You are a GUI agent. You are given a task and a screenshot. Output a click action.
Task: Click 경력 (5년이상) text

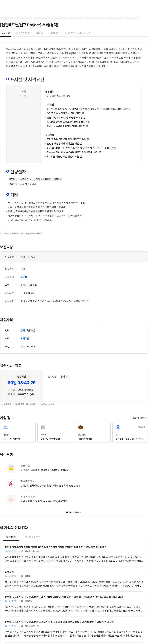pyautogui.click(x=28, y=330)
